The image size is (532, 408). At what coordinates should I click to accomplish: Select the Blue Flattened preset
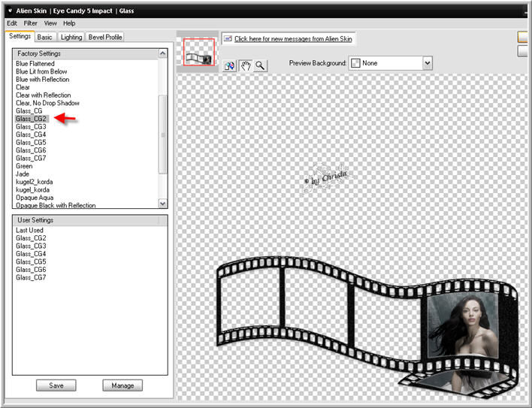click(x=35, y=64)
